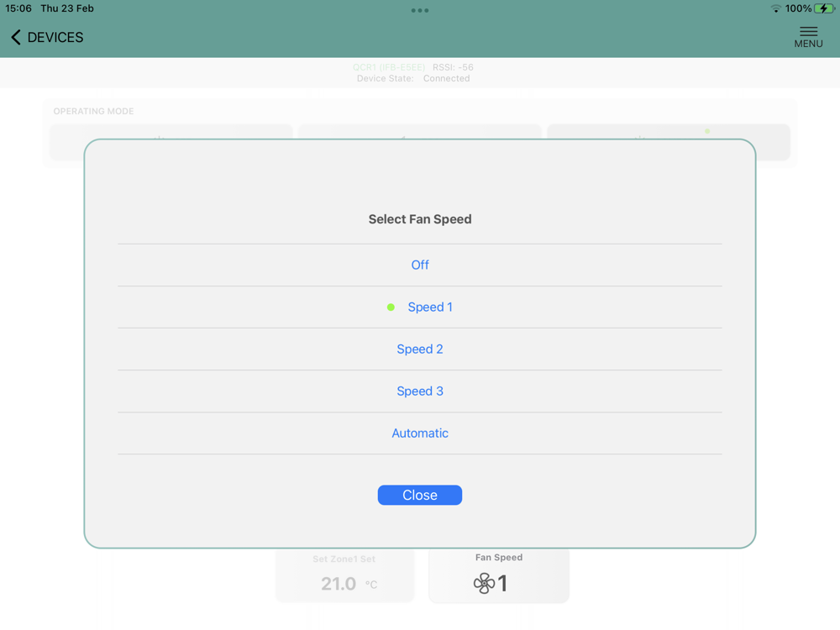This screenshot has width=840, height=630.
Task: Close the Select Fan Speed dialog
Action: (420, 495)
